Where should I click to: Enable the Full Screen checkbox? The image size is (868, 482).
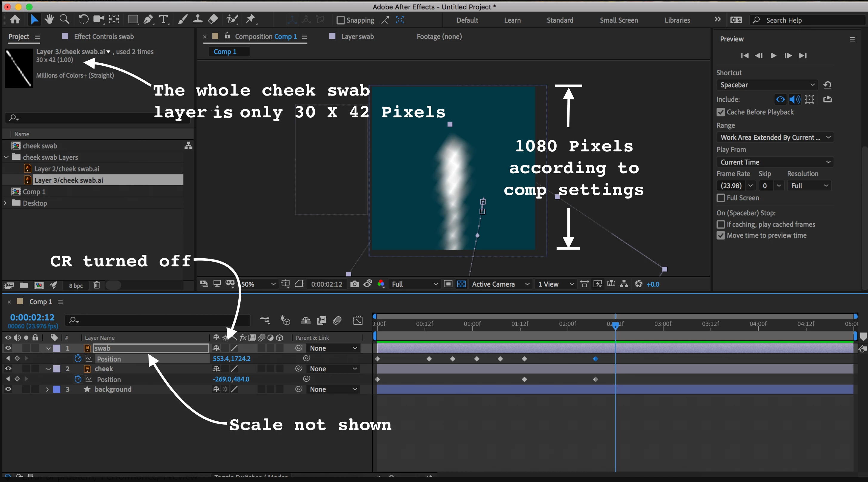point(721,198)
